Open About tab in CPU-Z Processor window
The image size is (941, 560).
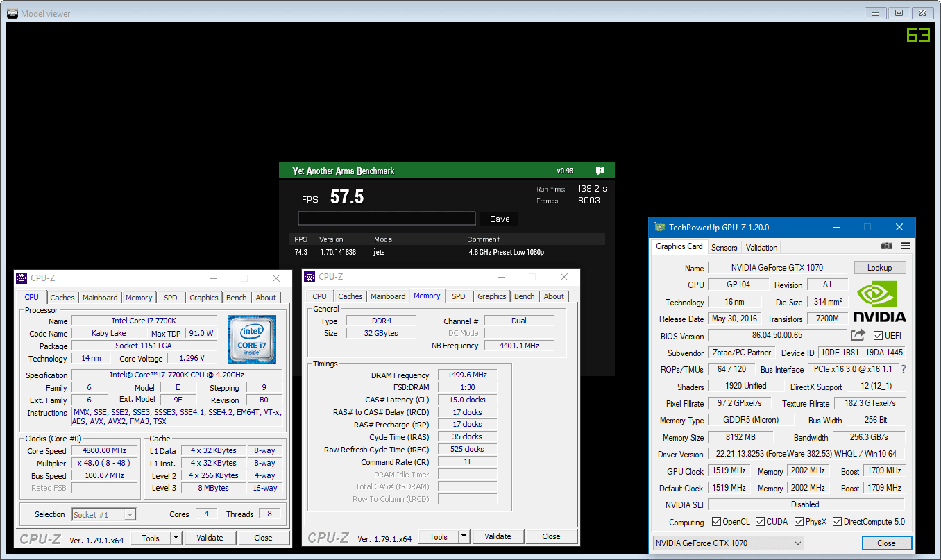[x=266, y=298]
